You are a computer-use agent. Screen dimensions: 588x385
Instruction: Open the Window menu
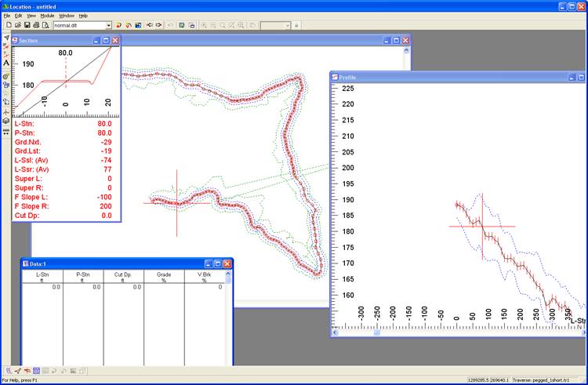pyautogui.click(x=67, y=16)
